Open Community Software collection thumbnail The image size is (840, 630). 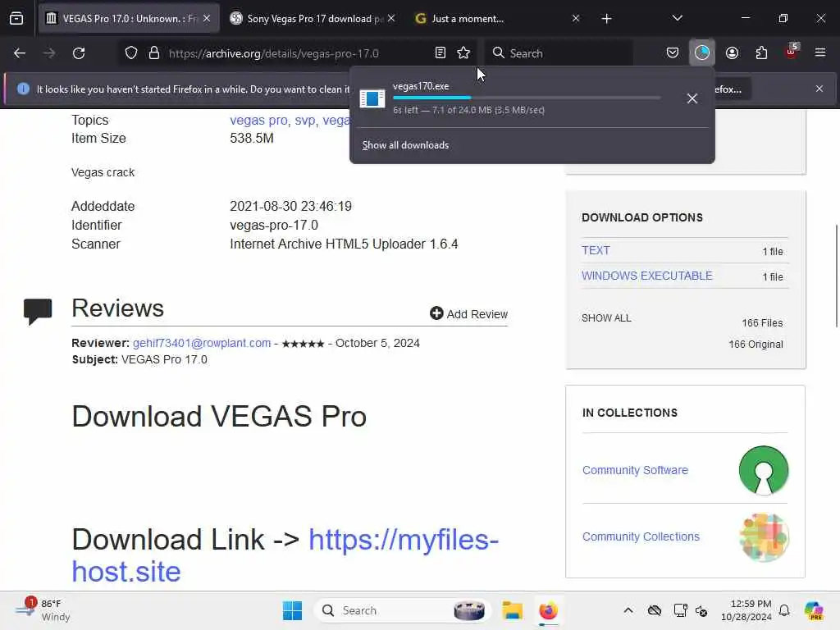764,470
